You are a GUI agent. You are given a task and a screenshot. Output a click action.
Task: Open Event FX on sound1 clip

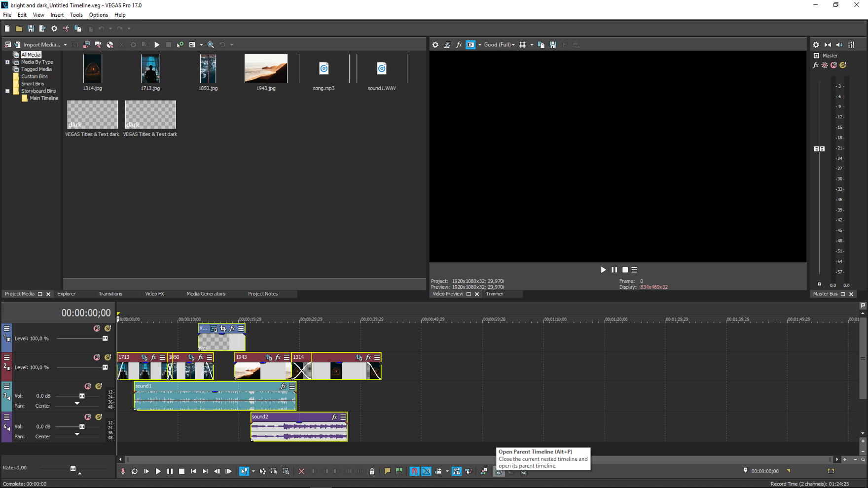point(283,386)
